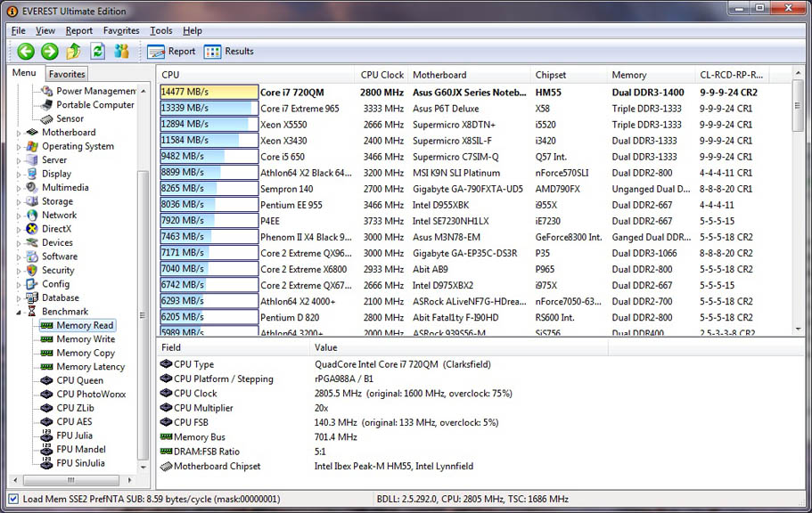Select the Memory Write benchmark
This screenshot has height=513, width=812.
click(x=86, y=339)
